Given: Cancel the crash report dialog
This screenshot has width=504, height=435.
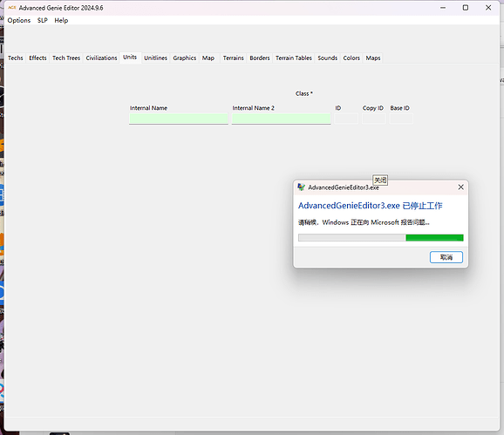Looking at the screenshot, I should (446, 257).
